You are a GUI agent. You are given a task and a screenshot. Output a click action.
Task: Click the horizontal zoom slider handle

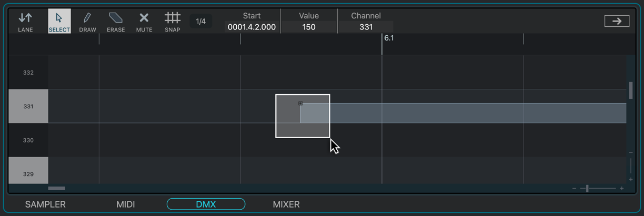(587, 188)
